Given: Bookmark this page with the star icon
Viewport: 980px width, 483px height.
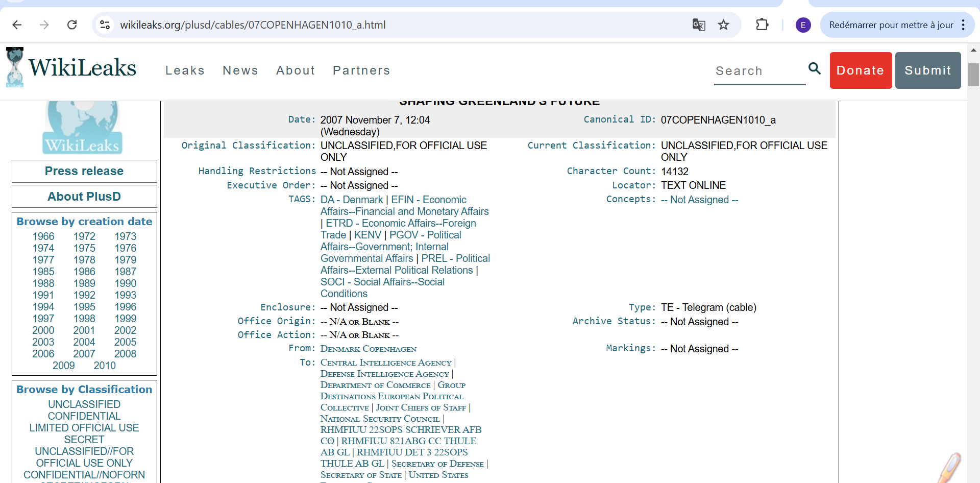Looking at the screenshot, I should pos(723,25).
